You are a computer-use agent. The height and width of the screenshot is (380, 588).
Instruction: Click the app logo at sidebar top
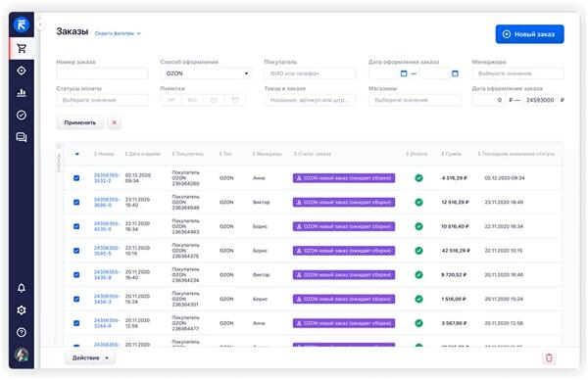22,25
